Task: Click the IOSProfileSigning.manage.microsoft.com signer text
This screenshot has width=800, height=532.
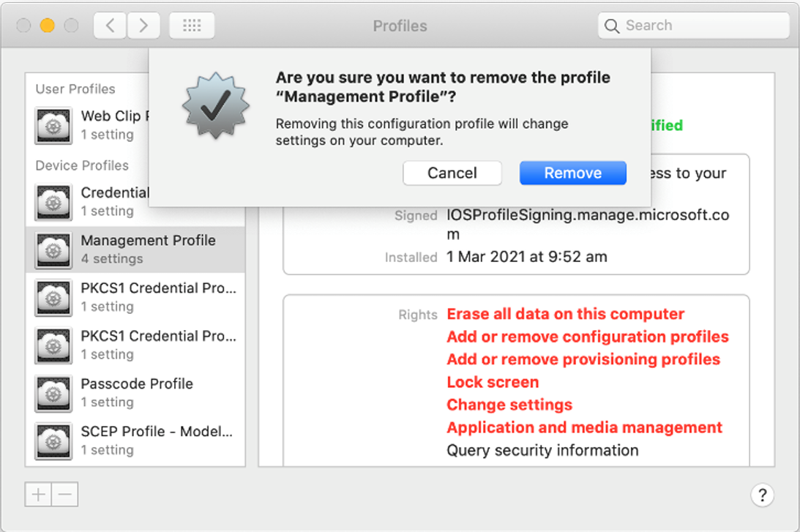Action: (588, 225)
